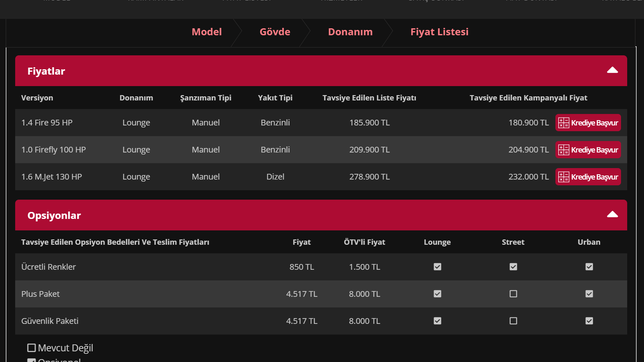
Task: Click the Urban column header
Action: coord(589,242)
